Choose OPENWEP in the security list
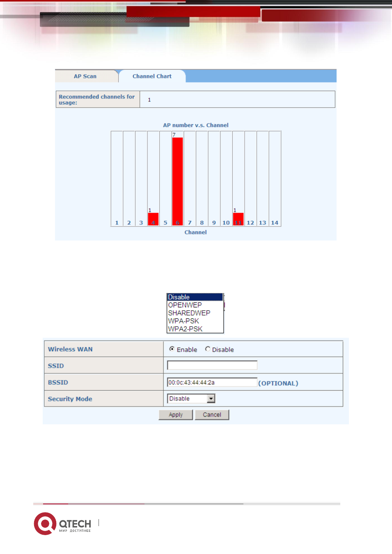This screenshot has width=392, height=554. point(195,305)
